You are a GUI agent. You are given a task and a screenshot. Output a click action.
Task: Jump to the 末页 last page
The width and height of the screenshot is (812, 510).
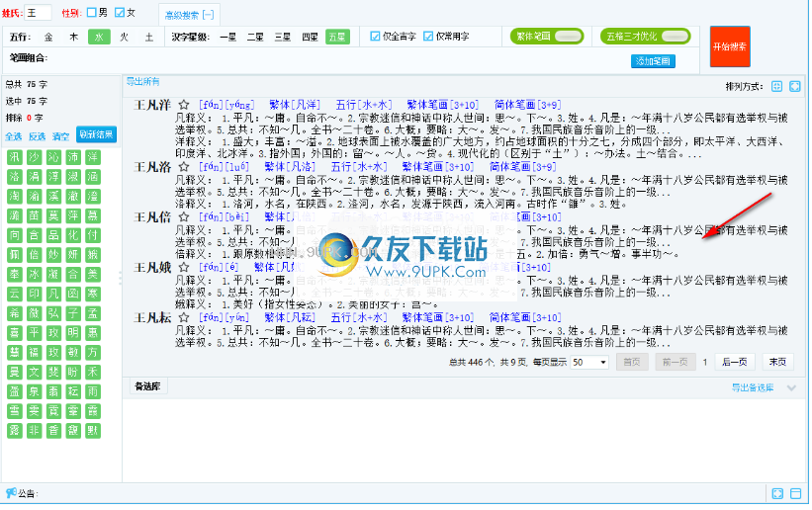[777, 362]
